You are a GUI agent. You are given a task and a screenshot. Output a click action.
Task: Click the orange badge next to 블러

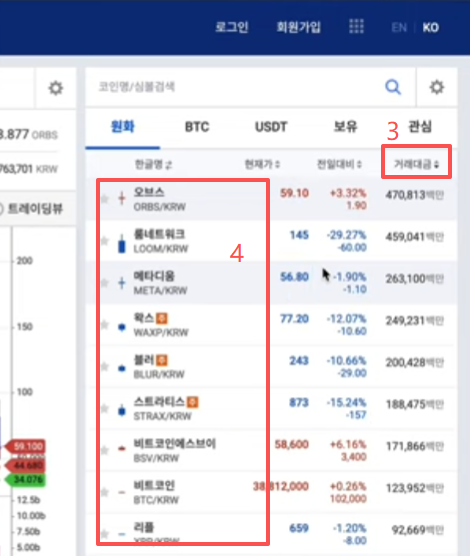pyautogui.click(x=162, y=360)
